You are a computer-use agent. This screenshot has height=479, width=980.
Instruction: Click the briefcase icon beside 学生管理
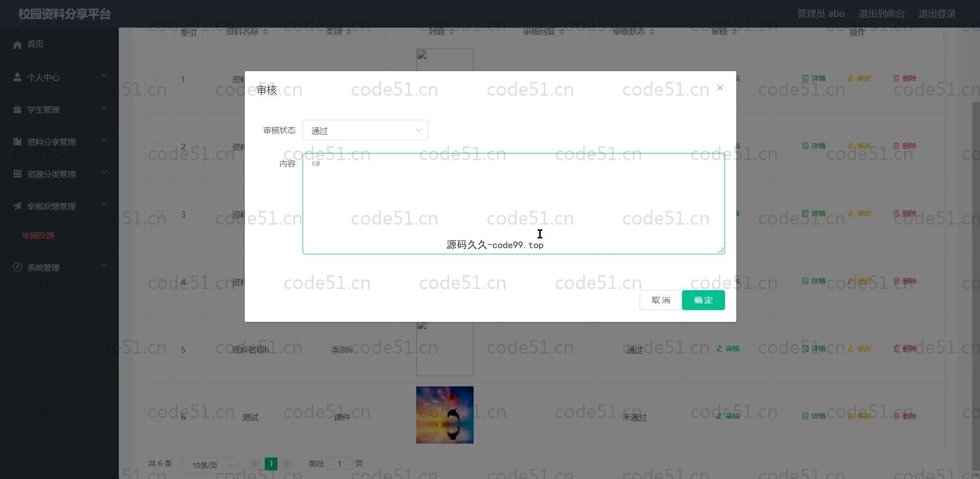coord(17,110)
